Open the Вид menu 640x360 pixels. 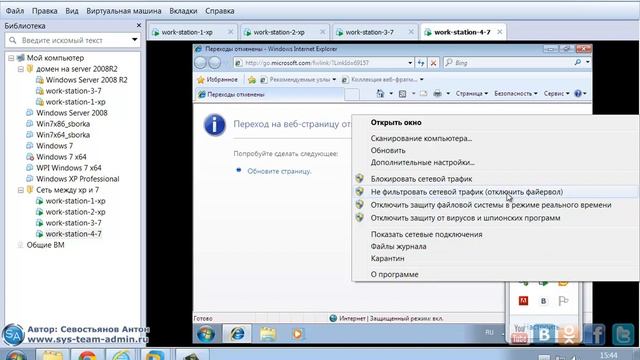pyautogui.click(x=72, y=11)
